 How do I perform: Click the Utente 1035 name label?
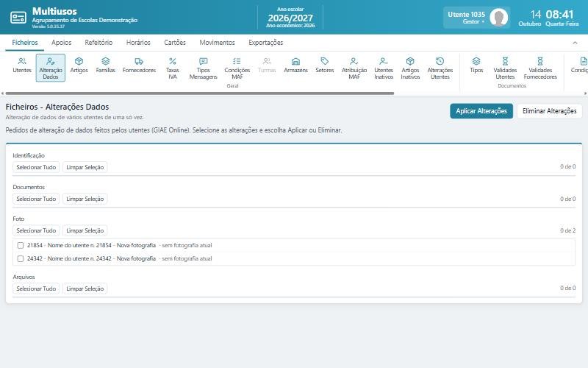[x=466, y=14]
